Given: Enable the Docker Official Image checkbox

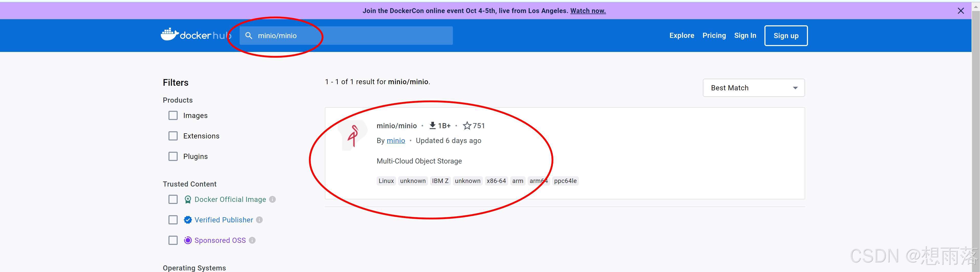Looking at the screenshot, I should click(173, 199).
